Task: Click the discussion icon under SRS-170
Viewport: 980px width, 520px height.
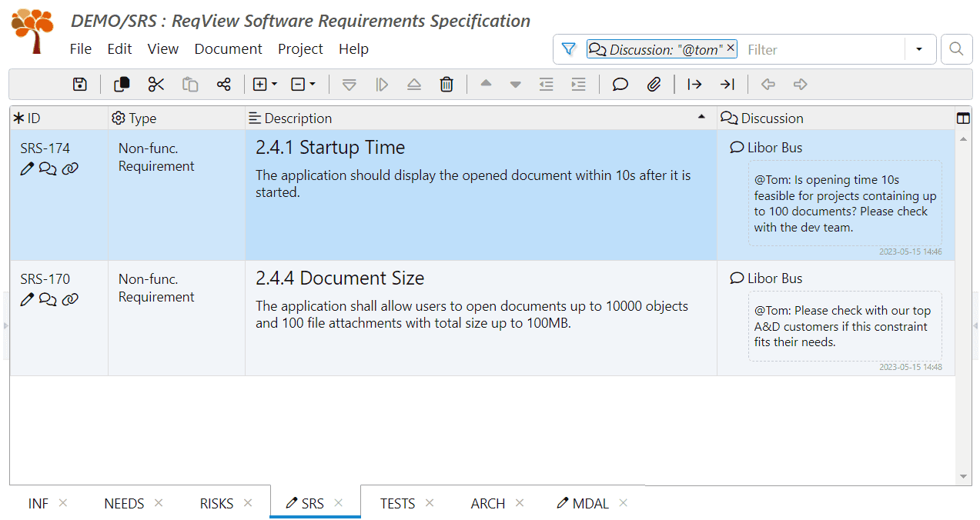Action: tap(48, 300)
